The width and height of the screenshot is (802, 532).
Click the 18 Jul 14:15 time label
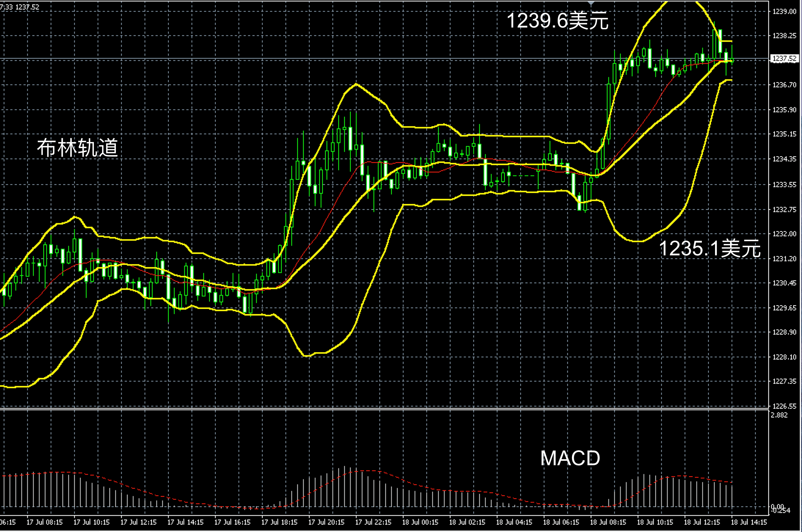[x=748, y=522]
